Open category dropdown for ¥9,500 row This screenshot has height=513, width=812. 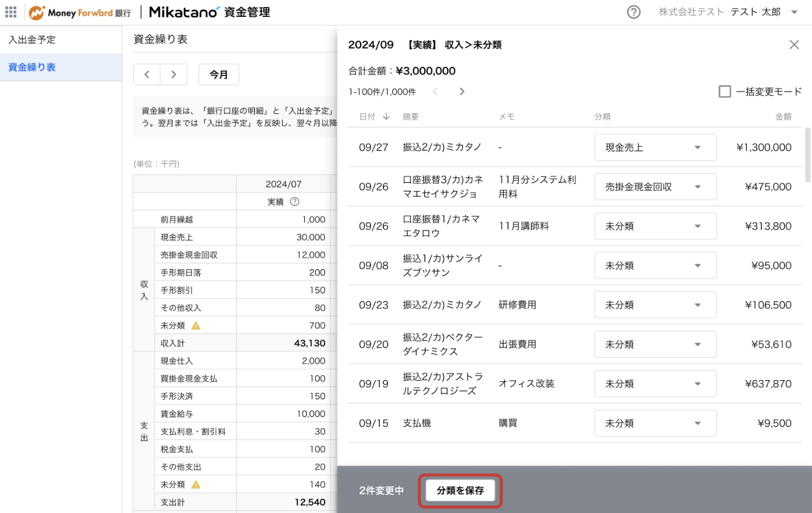pos(655,424)
